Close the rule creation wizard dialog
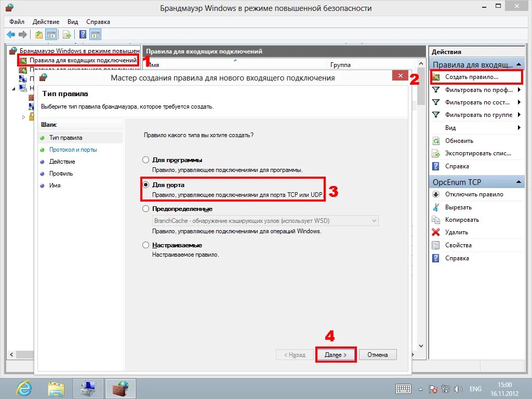Image resolution: width=532 pixels, height=399 pixels. tap(400, 75)
